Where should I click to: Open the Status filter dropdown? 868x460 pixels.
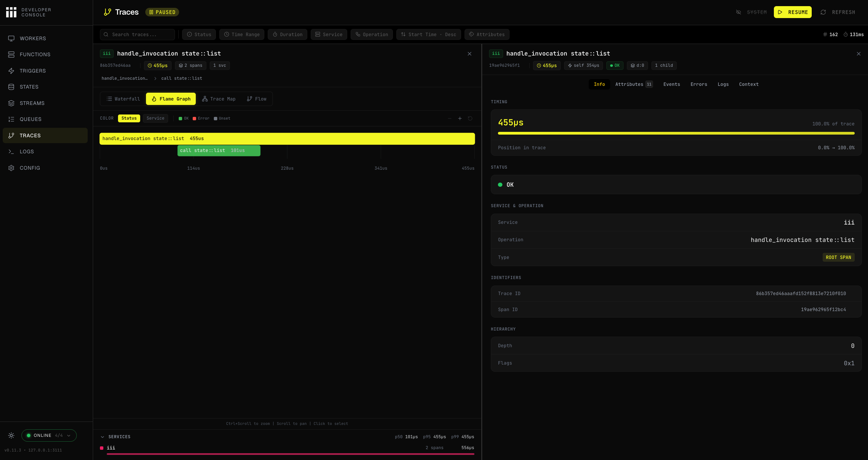pyautogui.click(x=199, y=34)
